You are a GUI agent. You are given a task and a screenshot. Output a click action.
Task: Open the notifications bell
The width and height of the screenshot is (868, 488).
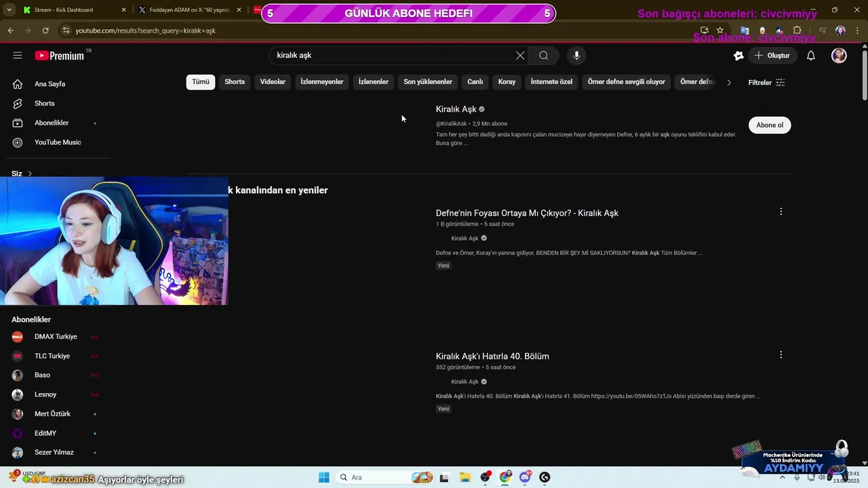pyautogui.click(x=810, y=56)
